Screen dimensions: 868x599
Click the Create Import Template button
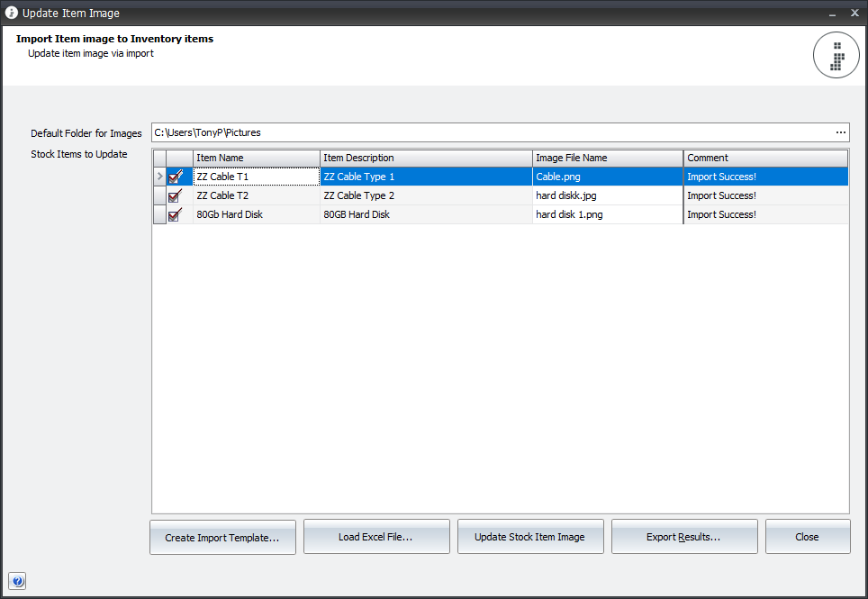pos(222,537)
